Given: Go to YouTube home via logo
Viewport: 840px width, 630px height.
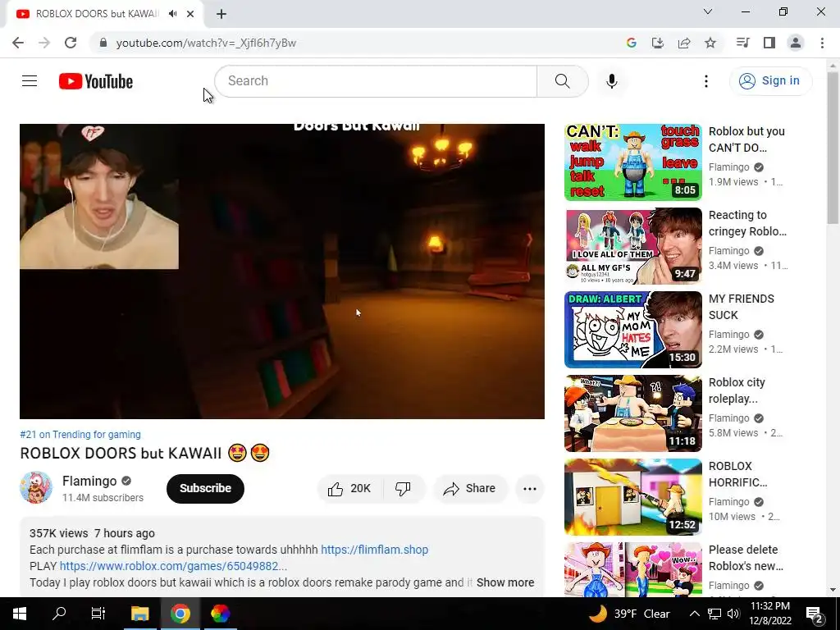Looking at the screenshot, I should 96,81.
